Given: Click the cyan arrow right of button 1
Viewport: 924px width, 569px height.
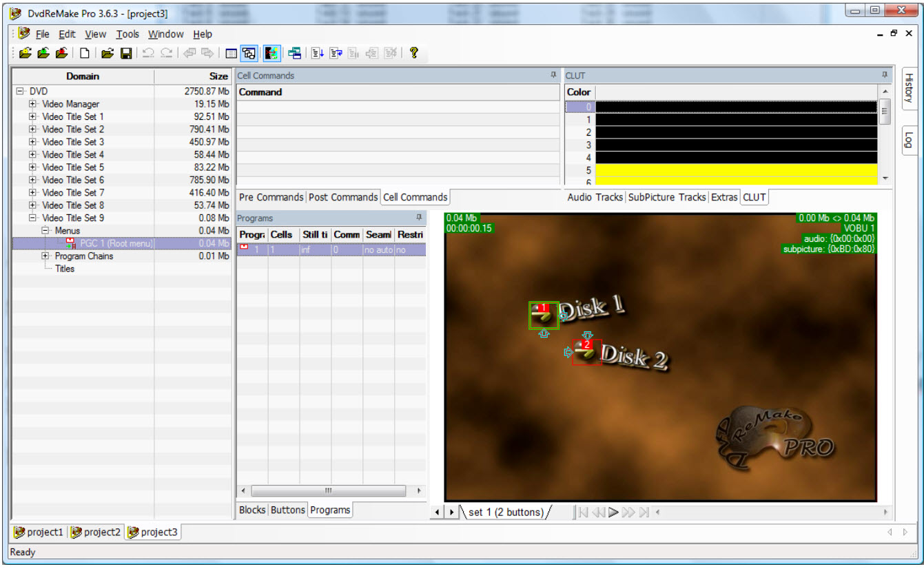Looking at the screenshot, I should [563, 315].
